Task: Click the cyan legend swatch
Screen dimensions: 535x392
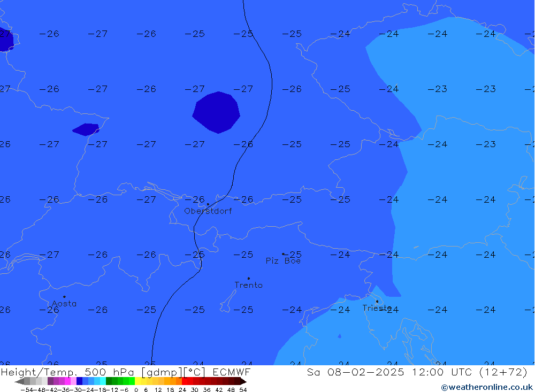Action: tap(103, 381)
